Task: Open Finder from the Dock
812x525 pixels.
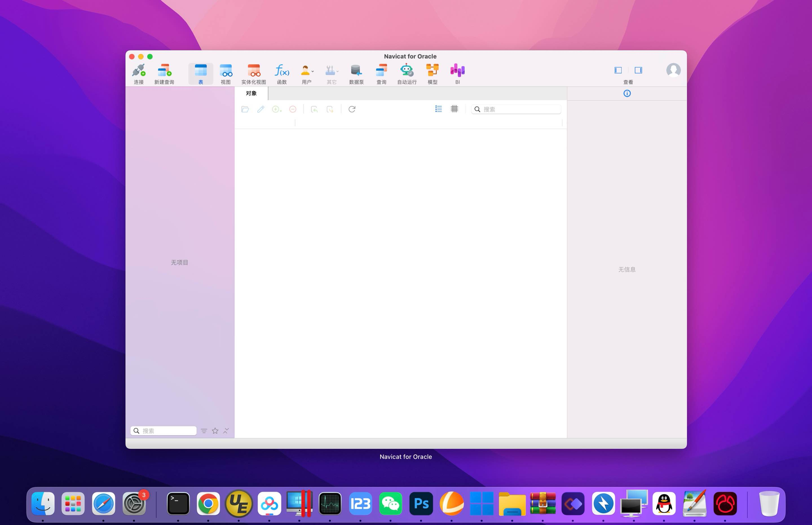Action: point(43,503)
